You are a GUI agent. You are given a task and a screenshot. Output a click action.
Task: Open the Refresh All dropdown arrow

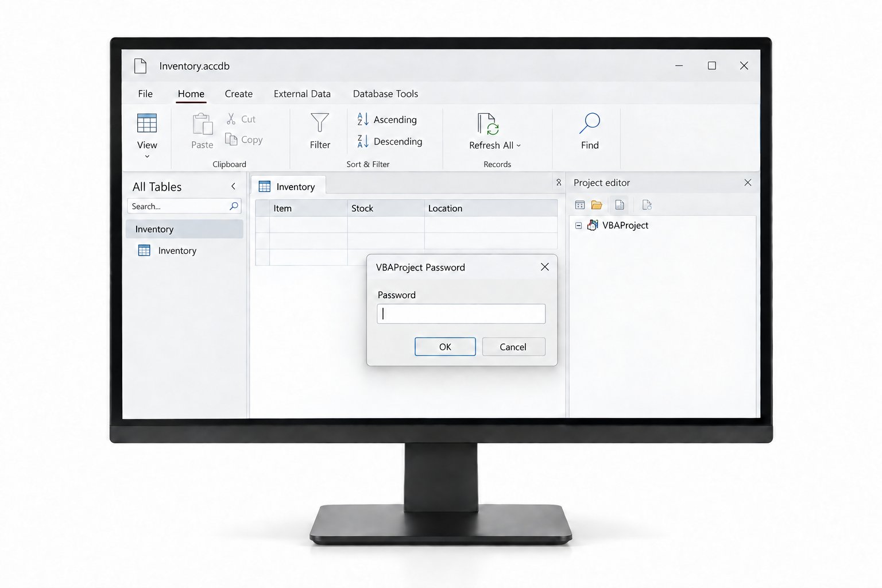click(x=519, y=146)
